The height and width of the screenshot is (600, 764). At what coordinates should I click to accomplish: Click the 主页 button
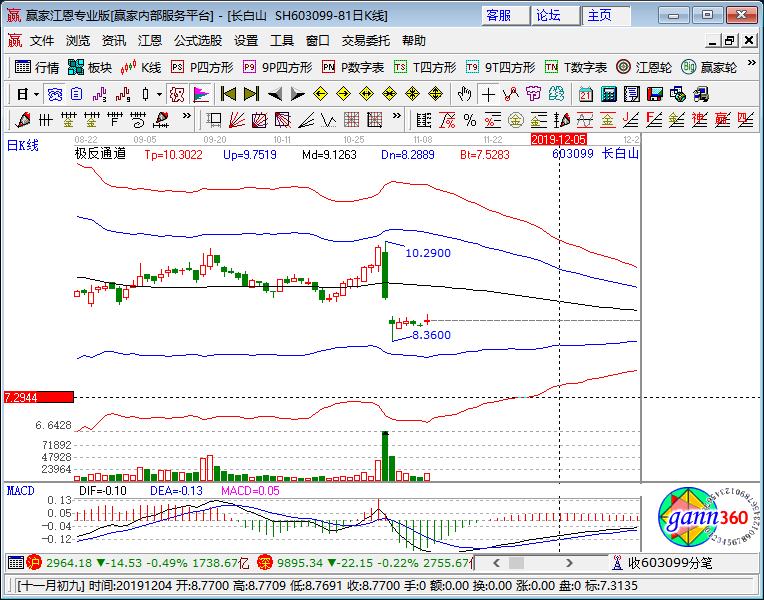pos(606,16)
